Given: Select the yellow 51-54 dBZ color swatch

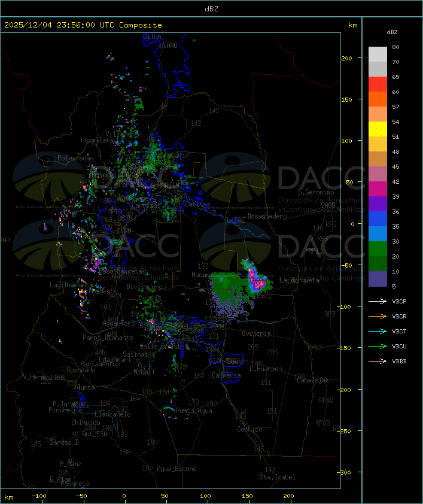Looking at the screenshot, I should 378,129.
